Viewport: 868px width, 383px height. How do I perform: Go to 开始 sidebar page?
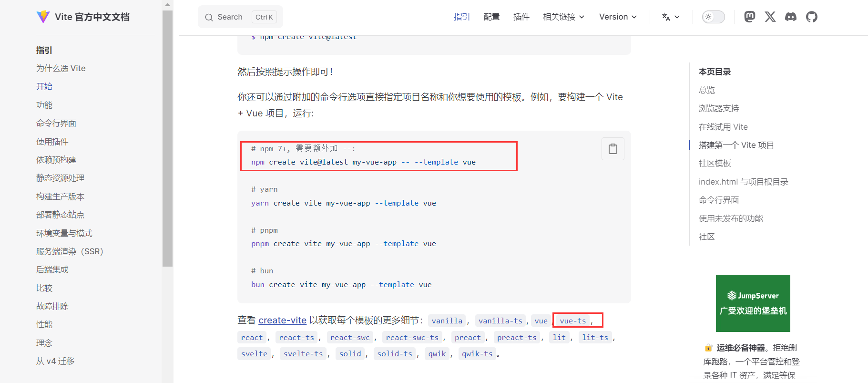tap(44, 86)
